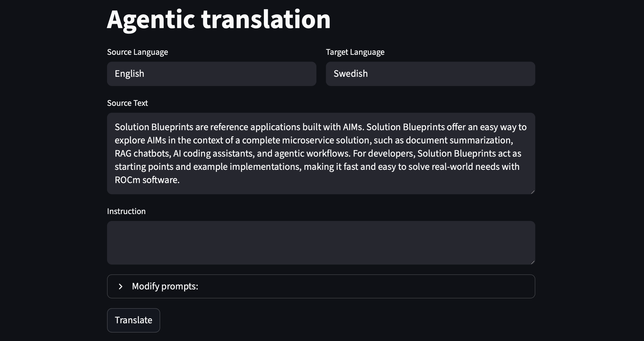Screen dimensions: 644x341
Task: Place cursor at first Solution Blueprints phrase
Action: click(154, 127)
